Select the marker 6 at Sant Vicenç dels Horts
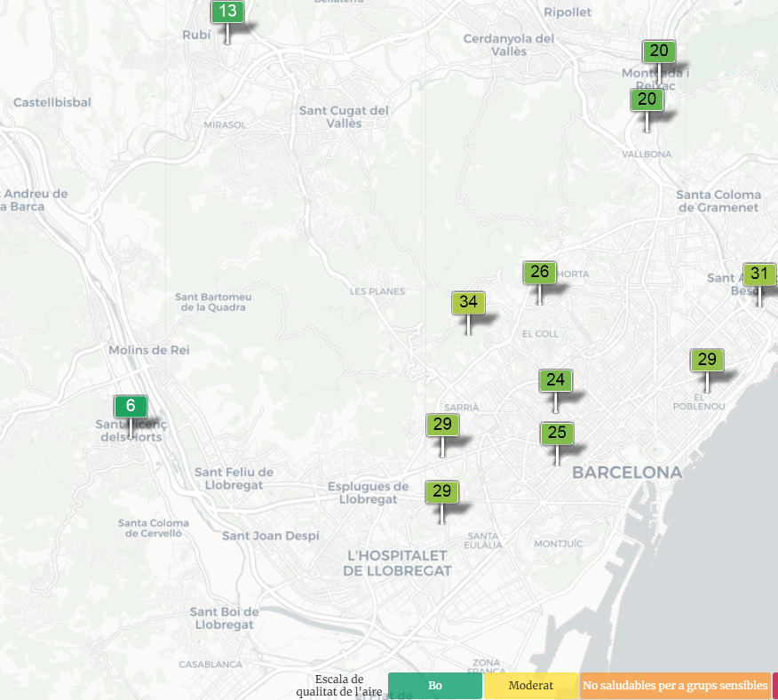Viewport: 778px width, 700px height. tap(131, 407)
